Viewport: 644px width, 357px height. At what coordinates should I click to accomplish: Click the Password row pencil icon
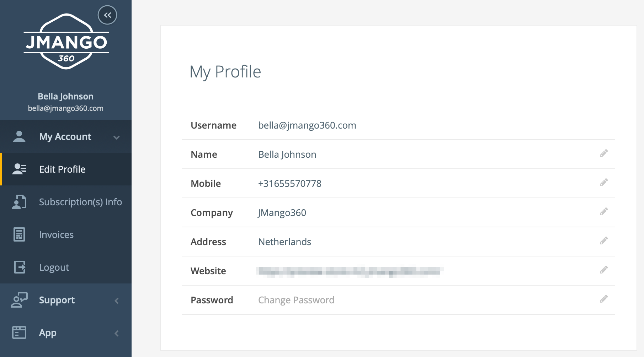pyautogui.click(x=604, y=299)
